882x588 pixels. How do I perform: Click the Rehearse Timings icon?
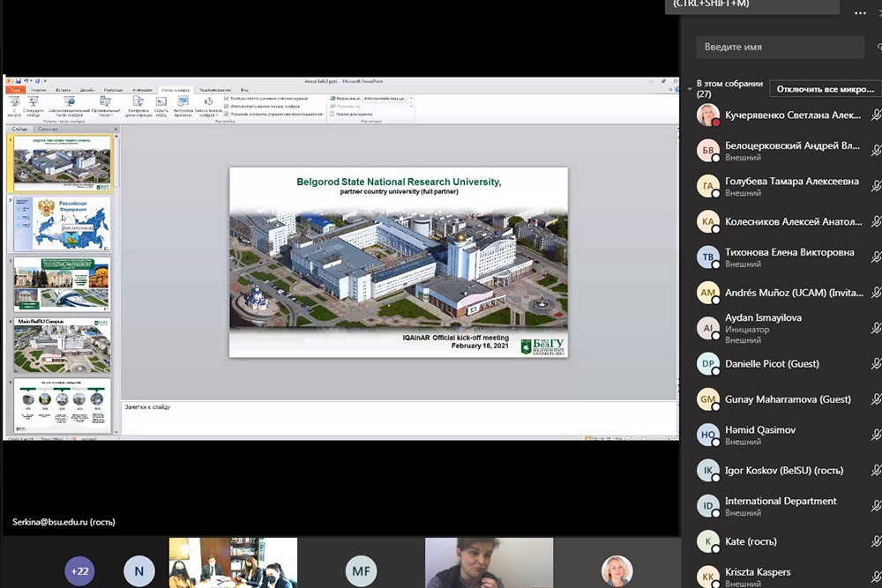tap(183, 103)
